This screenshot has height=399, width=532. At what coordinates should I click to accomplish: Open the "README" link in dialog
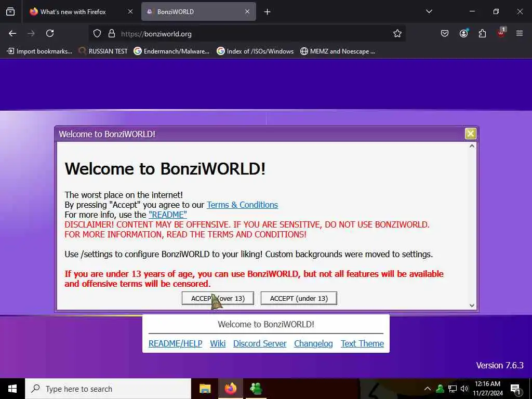pos(168,215)
